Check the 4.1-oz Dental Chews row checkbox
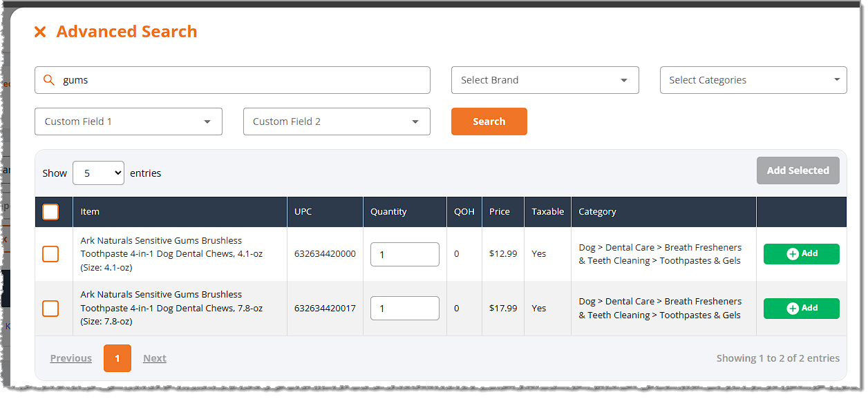868x399 pixels. click(x=50, y=254)
